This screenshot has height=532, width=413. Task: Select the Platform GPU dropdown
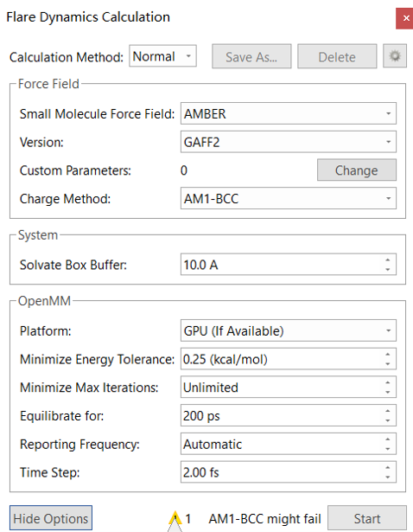click(x=289, y=330)
